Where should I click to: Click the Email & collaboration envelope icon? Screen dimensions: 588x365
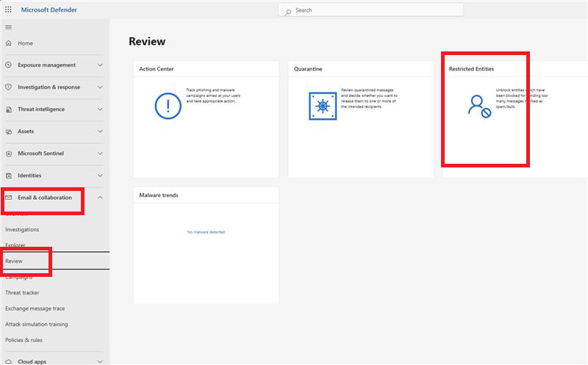pos(9,198)
